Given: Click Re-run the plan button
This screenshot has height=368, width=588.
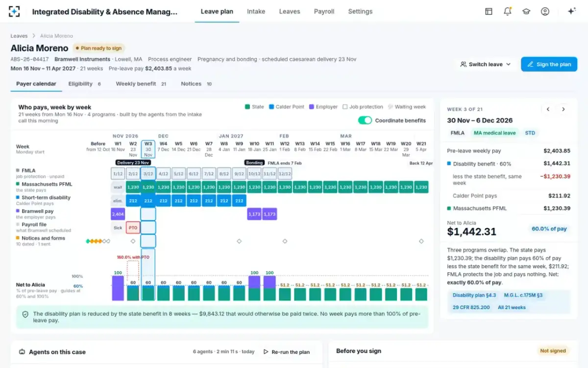Looking at the screenshot, I should pos(286,352).
